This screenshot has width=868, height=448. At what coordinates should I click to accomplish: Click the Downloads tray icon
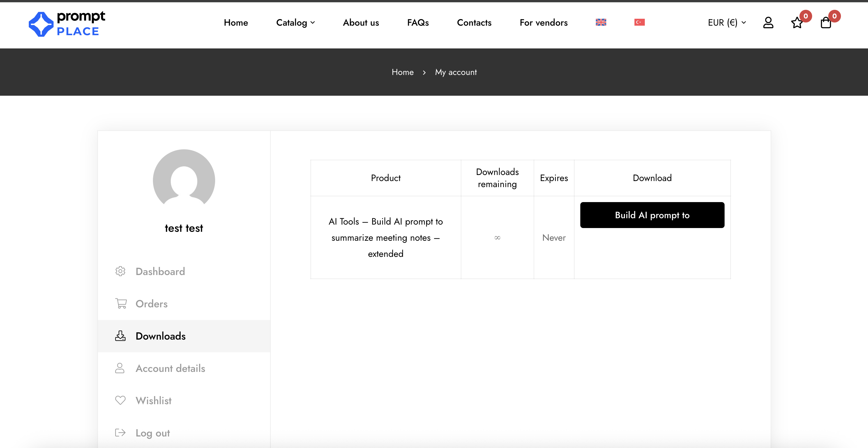coord(120,336)
